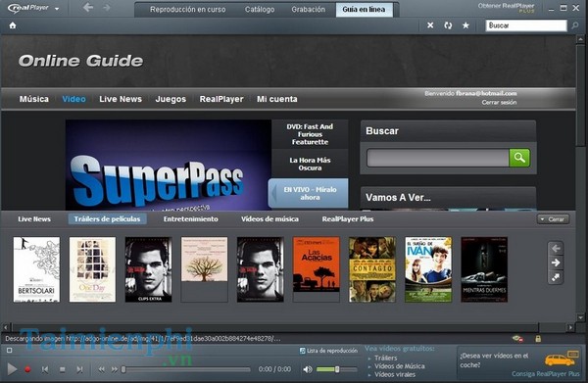Open the Bertsolari poster thumbnail
The image size is (588, 383).
pos(36,269)
